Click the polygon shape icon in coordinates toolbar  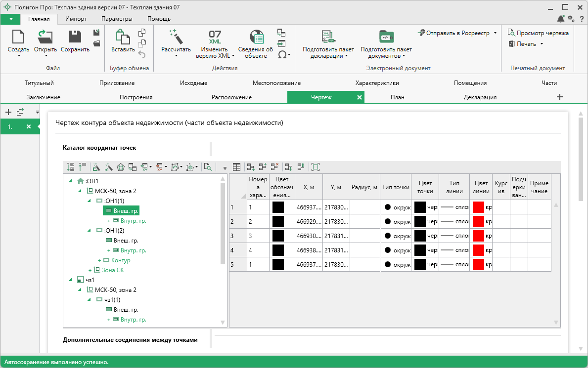(x=121, y=167)
